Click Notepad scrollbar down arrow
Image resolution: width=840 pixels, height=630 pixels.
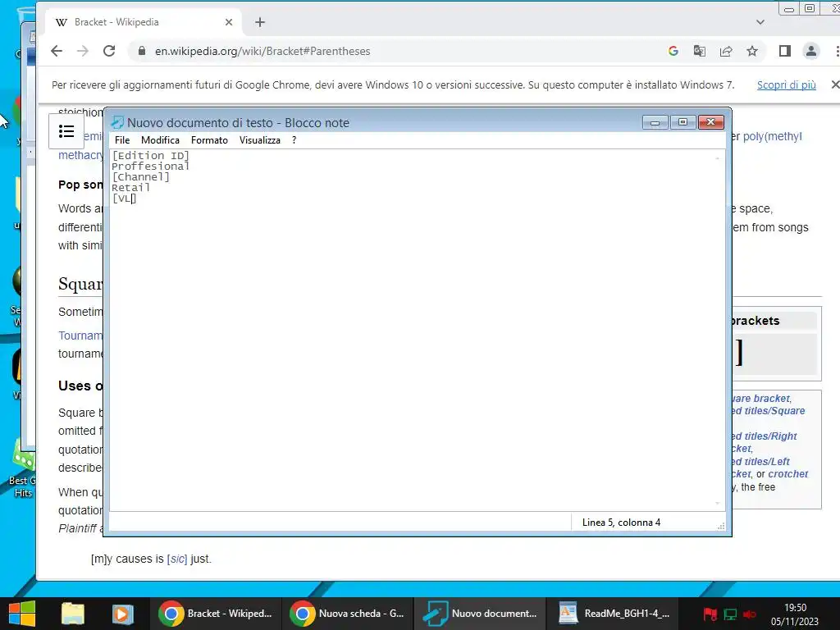click(718, 503)
